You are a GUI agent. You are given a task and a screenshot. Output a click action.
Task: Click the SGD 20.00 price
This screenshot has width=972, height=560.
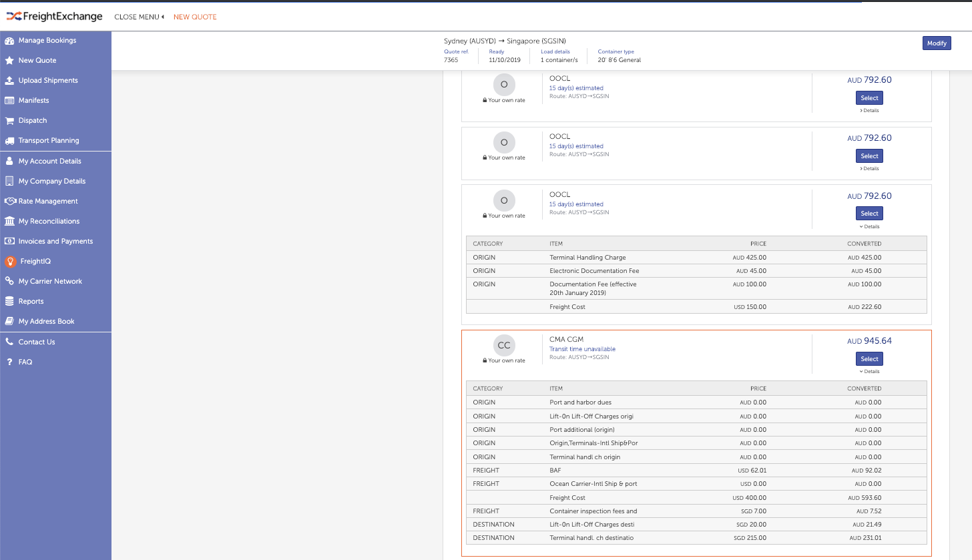click(750, 525)
